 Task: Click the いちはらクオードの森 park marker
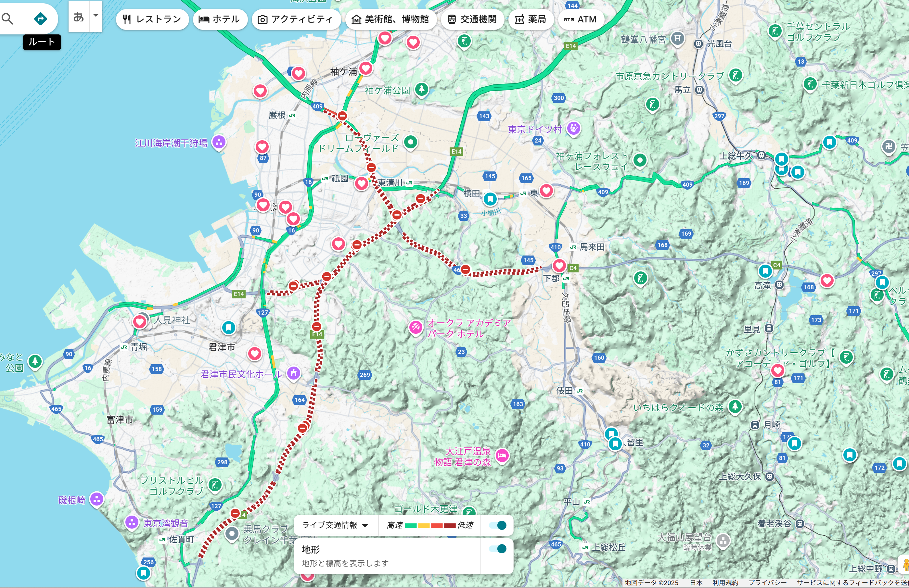point(735,407)
